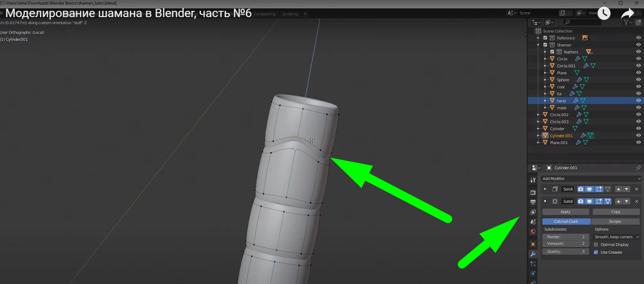This screenshot has width=644, height=284.
Task: Click the image icon next to Reference
Action: pyautogui.click(x=585, y=38)
